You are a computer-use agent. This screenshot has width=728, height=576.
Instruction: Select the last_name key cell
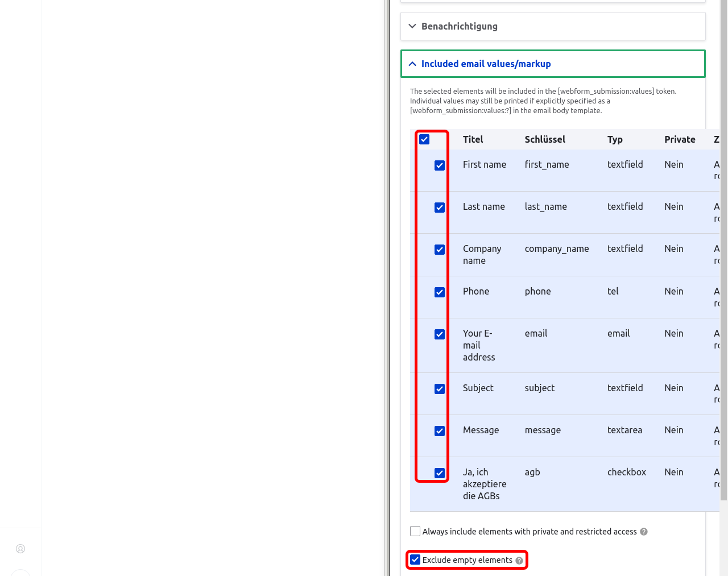click(x=545, y=206)
